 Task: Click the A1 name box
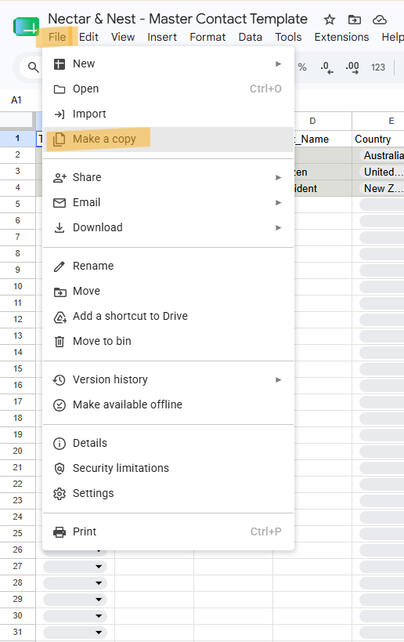coord(16,100)
